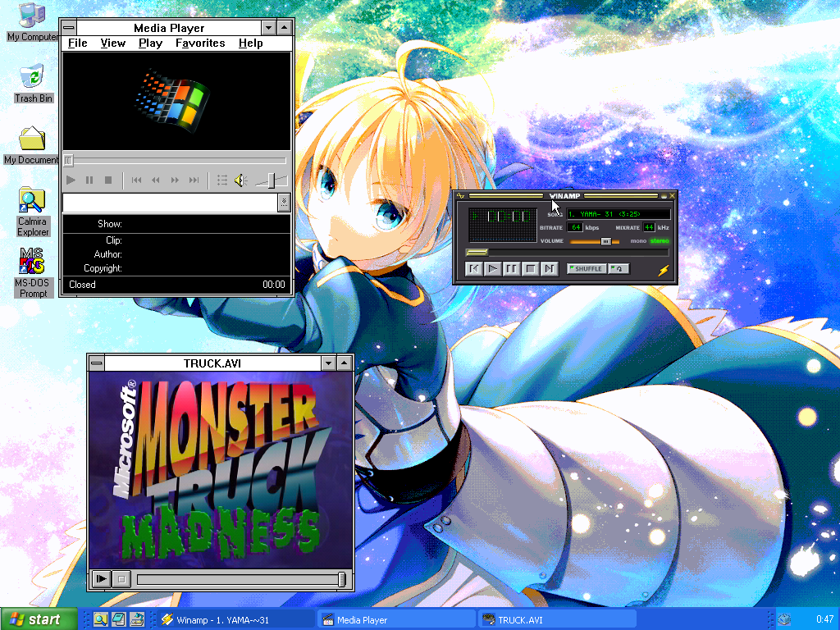Expand the Media Player clip list dropdown
Viewport: 840px width, 630px height.
[284, 202]
